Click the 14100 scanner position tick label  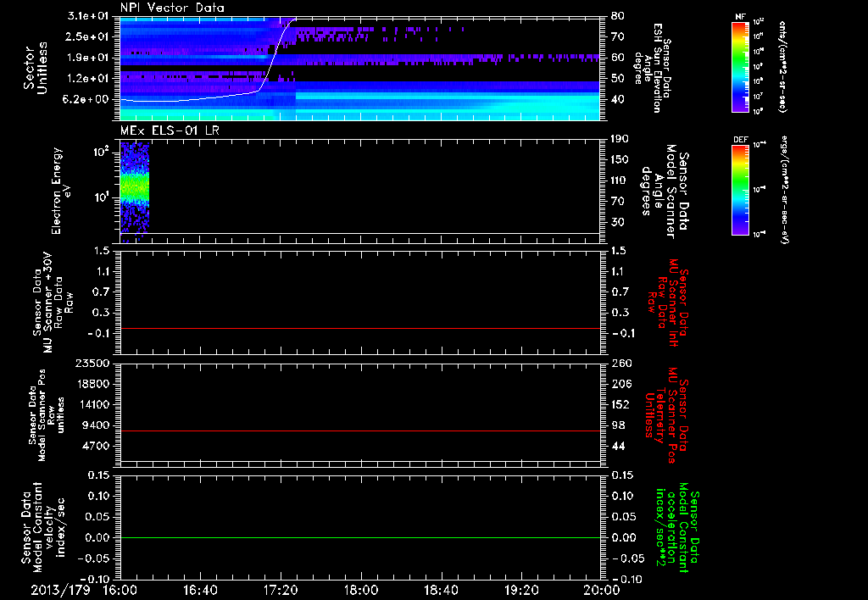tap(93, 404)
